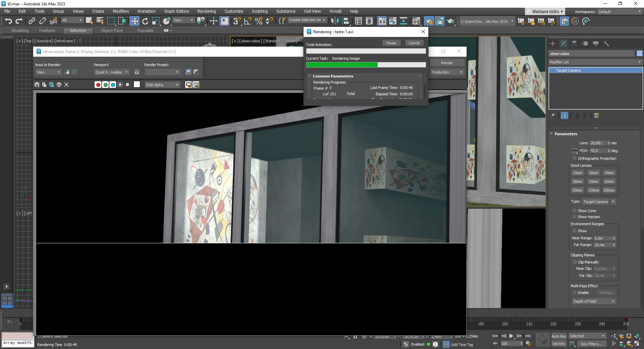
Task: Open the Hierarchy command panel tab
Action: point(574,44)
